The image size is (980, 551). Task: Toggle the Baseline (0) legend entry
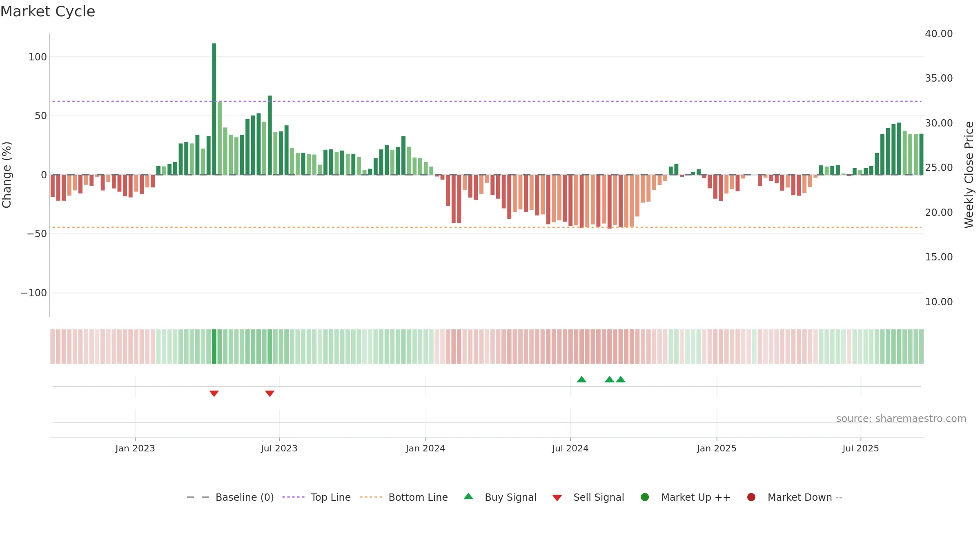pos(230,497)
